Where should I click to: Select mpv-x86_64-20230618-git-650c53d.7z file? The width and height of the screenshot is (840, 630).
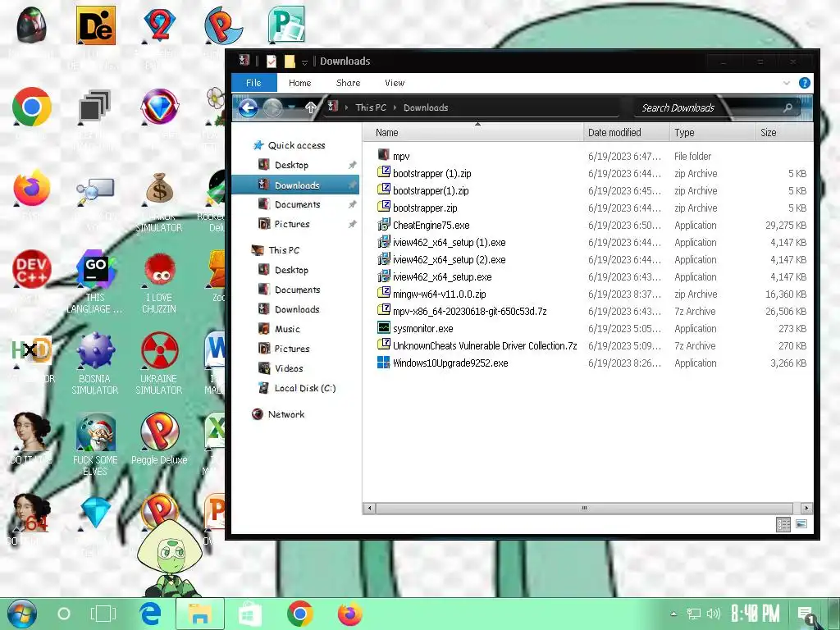pyautogui.click(x=470, y=311)
